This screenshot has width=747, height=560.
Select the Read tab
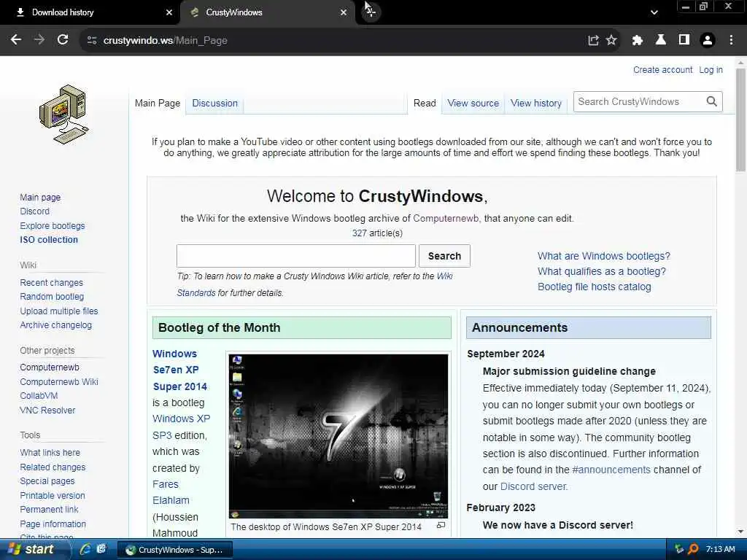point(425,103)
